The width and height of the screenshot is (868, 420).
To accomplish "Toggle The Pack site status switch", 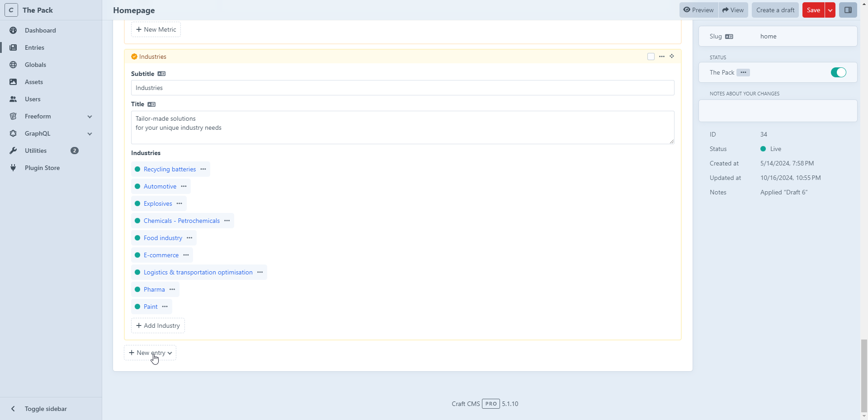I will click(x=838, y=72).
